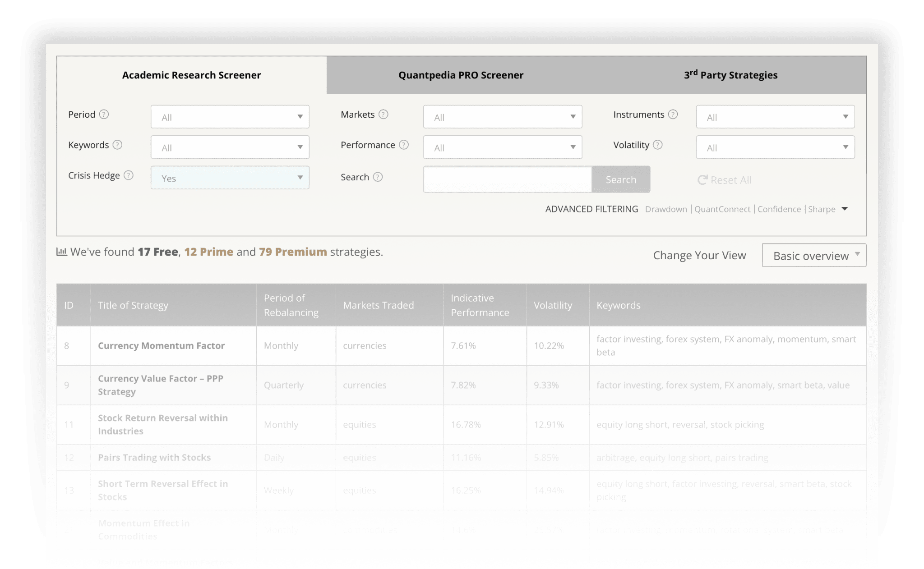This screenshot has width=924, height=569.
Task: Click the bar chart icon beside results count
Action: click(61, 252)
